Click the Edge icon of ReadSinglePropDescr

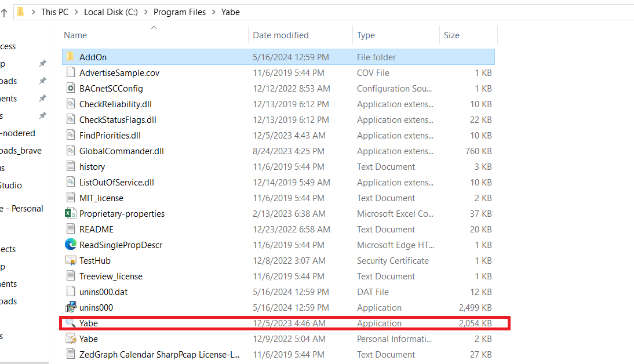(70, 244)
